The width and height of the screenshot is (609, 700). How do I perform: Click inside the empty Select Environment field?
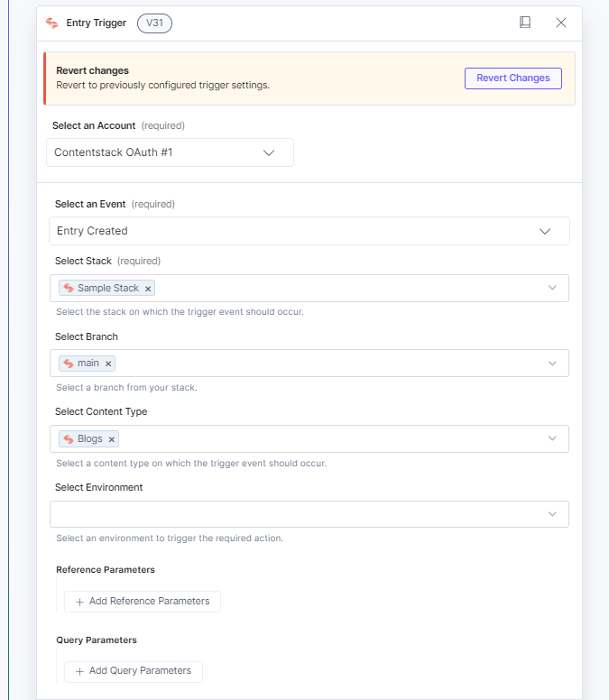pos(299,514)
